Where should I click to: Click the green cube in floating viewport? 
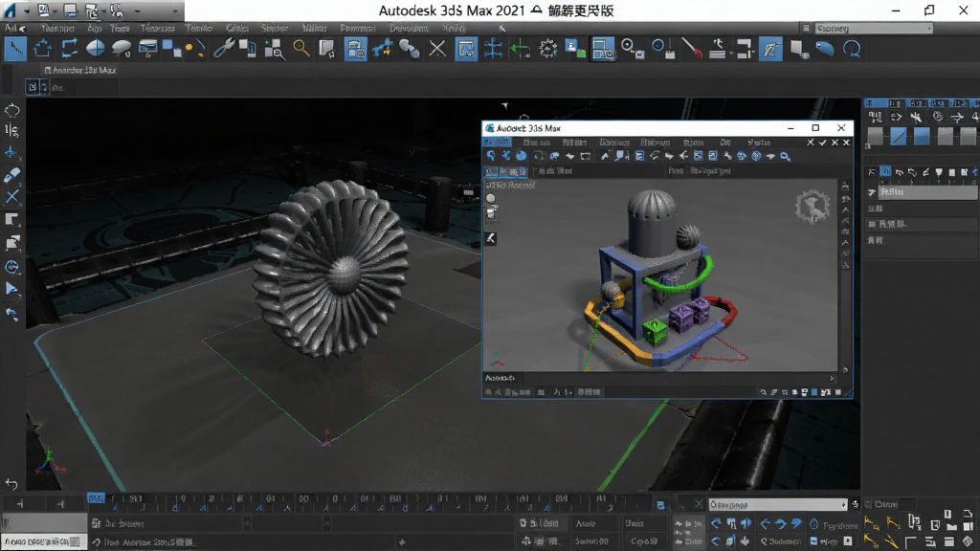coord(655,330)
